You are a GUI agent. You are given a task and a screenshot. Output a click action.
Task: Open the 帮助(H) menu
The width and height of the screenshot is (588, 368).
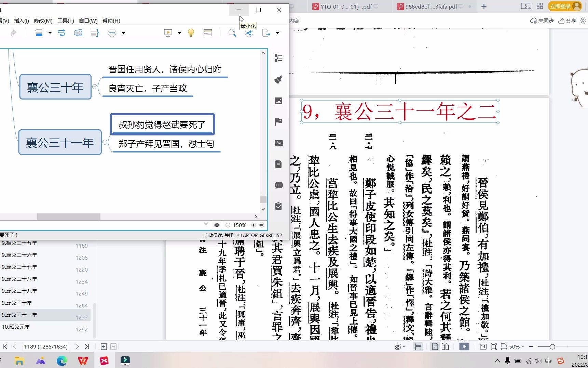point(111,21)
